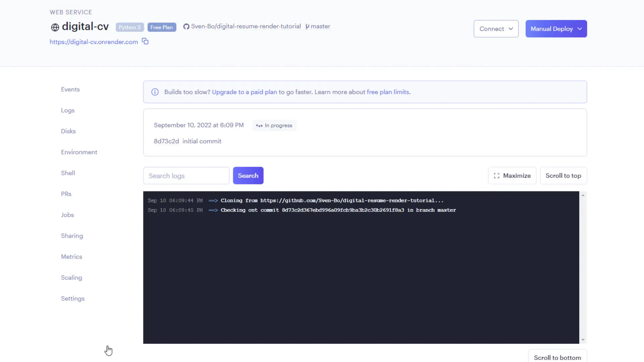644x362 pixels.
Task: Click Scroll to bottom button
Action: (x=557, y=357)
